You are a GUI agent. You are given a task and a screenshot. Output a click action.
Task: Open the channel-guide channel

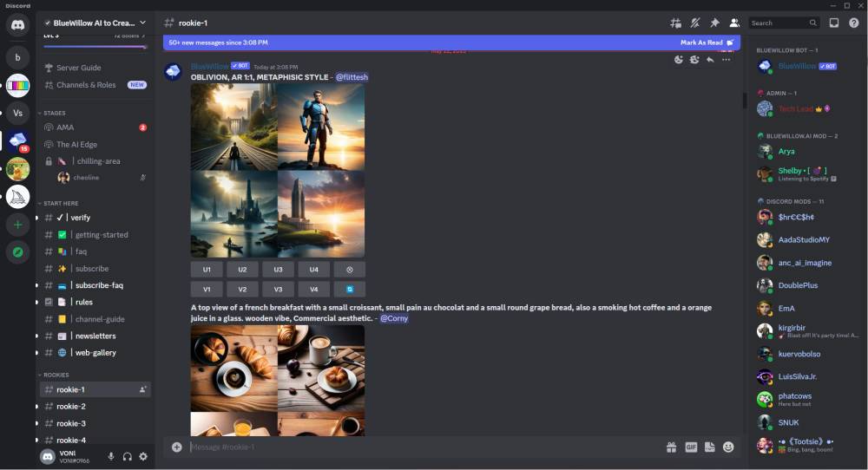[x=95, y=319]
